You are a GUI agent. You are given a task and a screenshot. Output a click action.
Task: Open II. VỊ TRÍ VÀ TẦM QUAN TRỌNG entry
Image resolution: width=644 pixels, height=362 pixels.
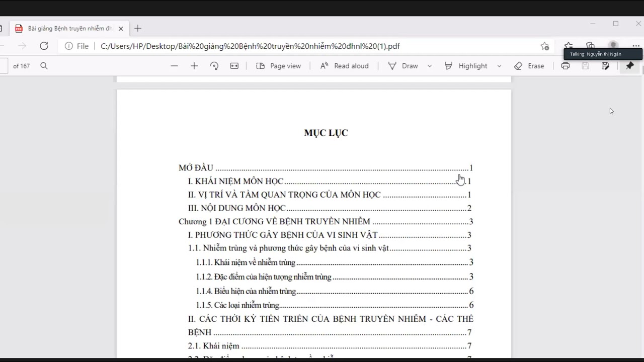click(330, 195)
